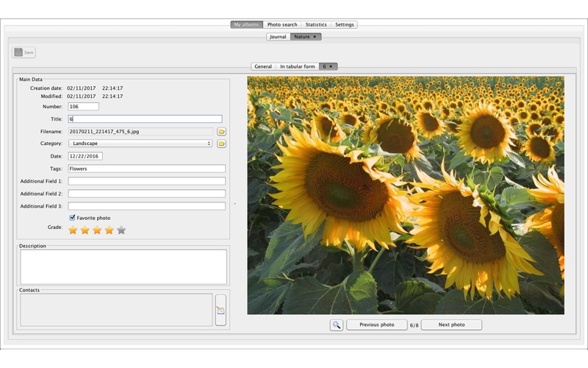Open the category manager folder icon
Viewport: 588px width, 368px height.
tap(222, 144)
